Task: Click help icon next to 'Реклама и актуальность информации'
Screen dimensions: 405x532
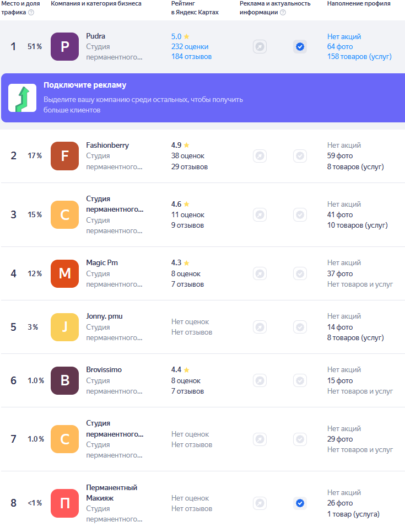Action: tap(283, 13)
